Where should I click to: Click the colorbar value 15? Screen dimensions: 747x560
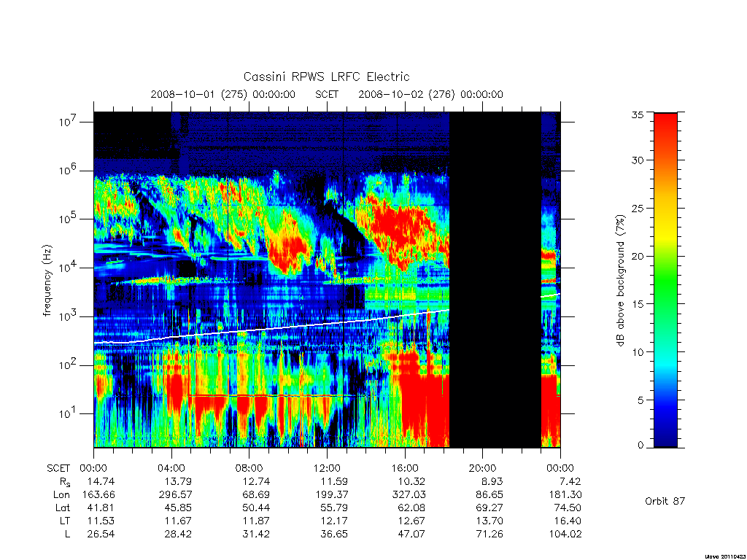(638, 304)
